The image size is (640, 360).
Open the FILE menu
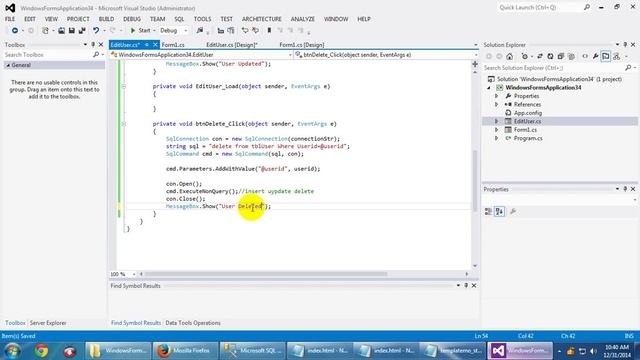pyautogui.click(x=10, y=19)
